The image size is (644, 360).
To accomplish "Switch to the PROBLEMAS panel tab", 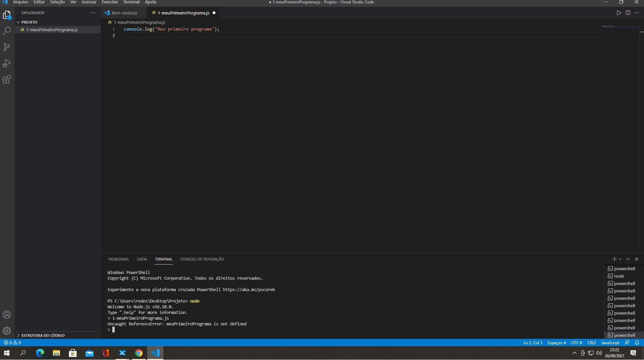I will pos(118,259).
